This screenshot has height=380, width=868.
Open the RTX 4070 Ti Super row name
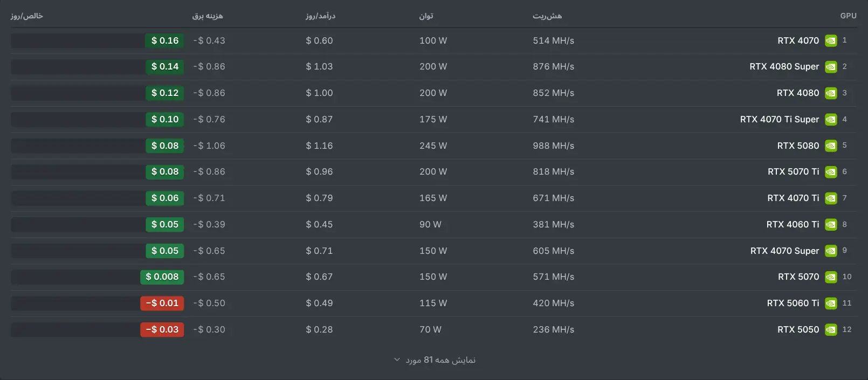click(x=779, y=119)
